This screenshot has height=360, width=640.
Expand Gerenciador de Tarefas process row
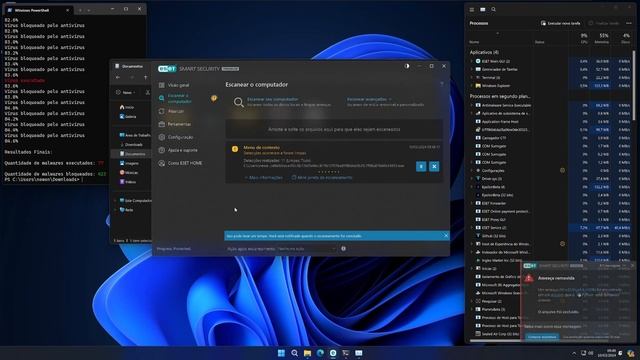pyautogui.click(x=472, y=69)
